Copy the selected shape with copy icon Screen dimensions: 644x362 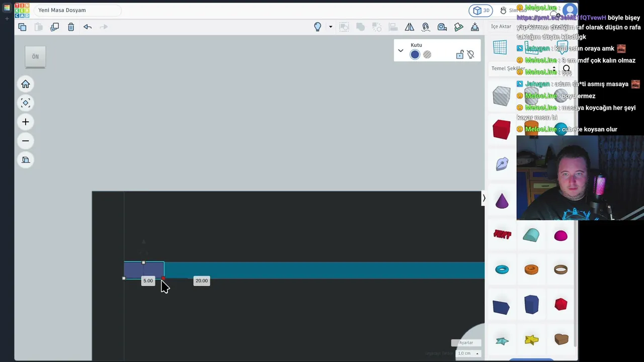pos(22,27)
